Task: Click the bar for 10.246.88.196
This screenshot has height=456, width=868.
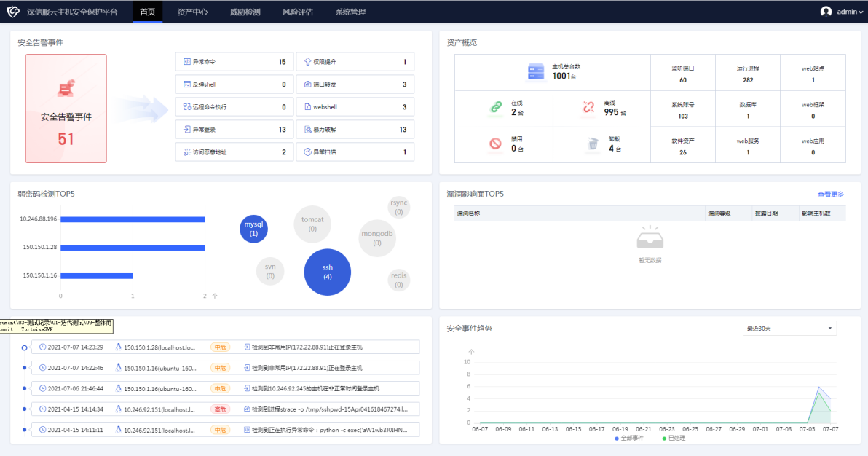Action: coord(133,219)
